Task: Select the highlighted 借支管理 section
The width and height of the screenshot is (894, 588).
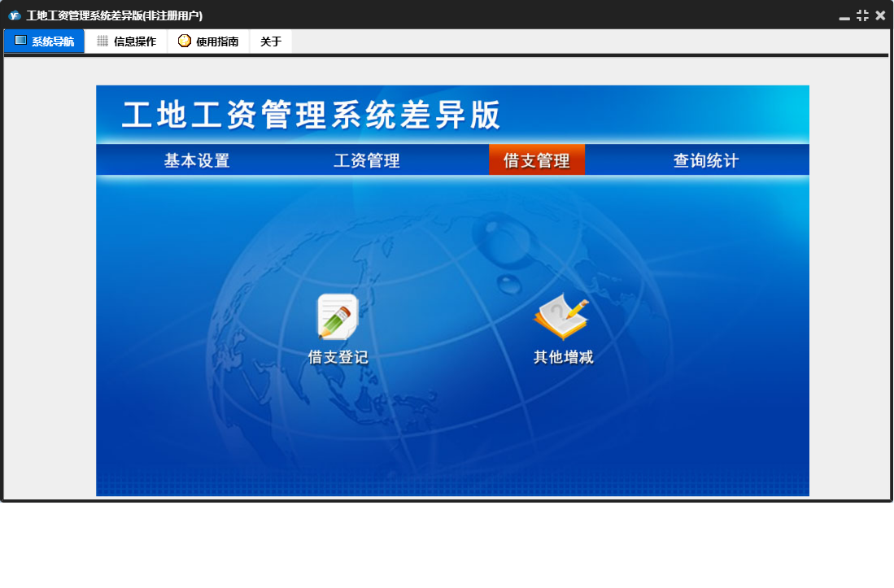Action: 537,160
